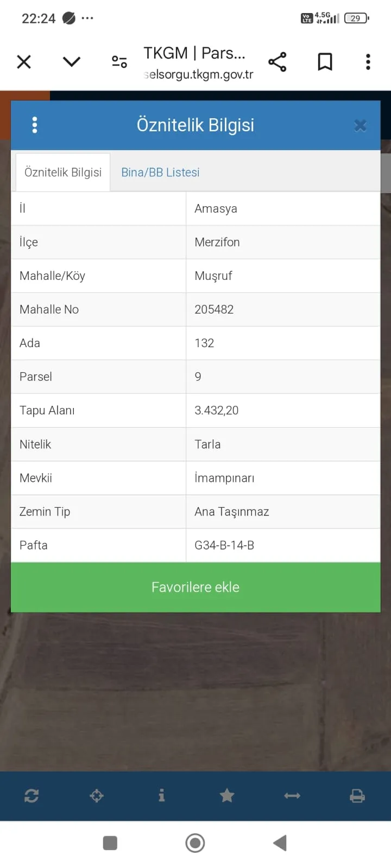This screenshot has height=868, width=391.
Task: Click the printer icon
Action: 357,796
